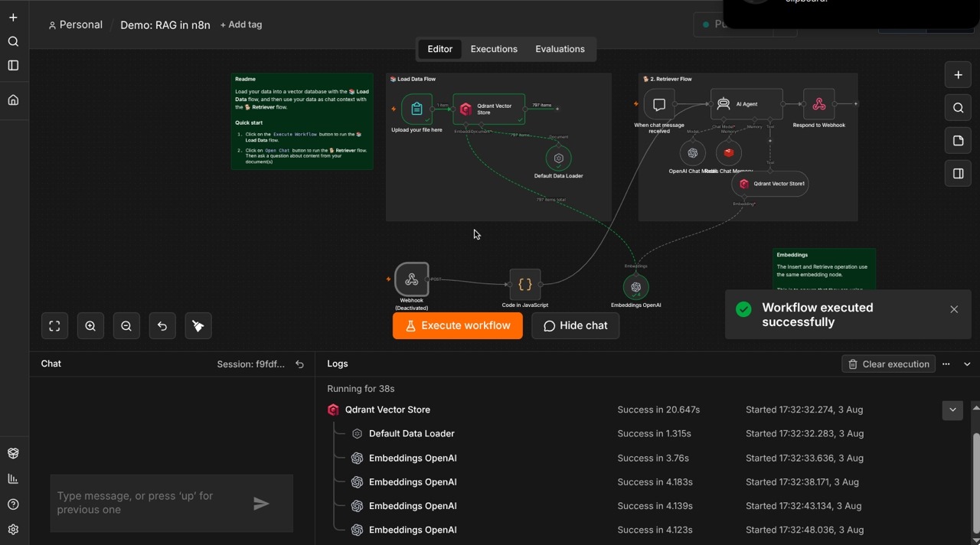Image resolution: width=980 pixels, height=545 pixels.
Task: Select the Redis Chat Memory node
Action: (x=729, y=153)
